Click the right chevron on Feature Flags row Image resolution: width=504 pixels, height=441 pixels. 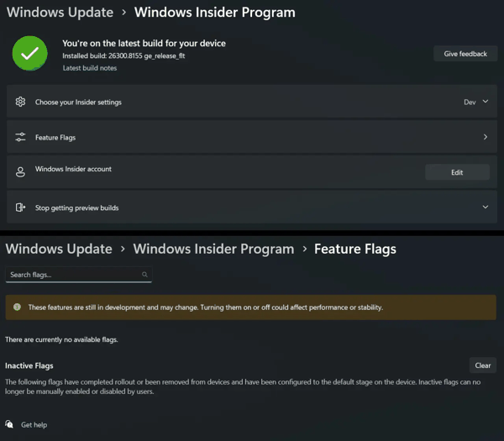[x=486, y=137]
